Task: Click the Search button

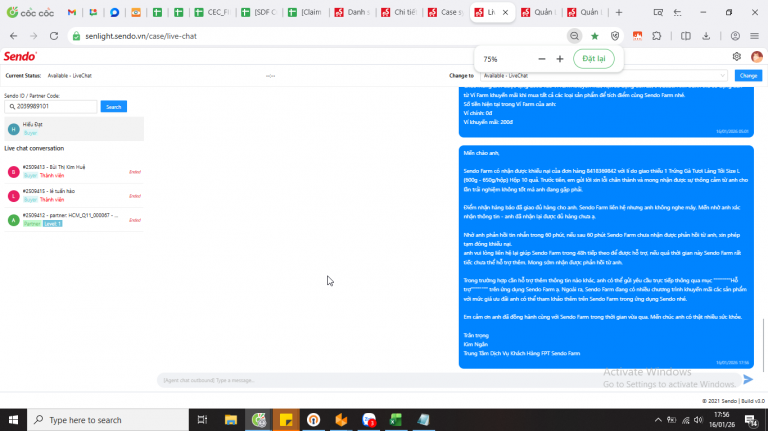Action: coord(114,107)
